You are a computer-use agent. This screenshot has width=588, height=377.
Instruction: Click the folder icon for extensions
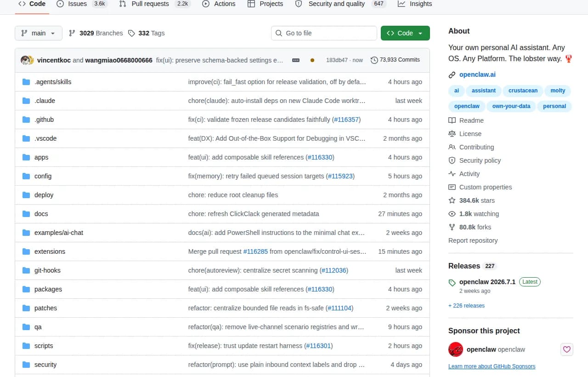26,251
